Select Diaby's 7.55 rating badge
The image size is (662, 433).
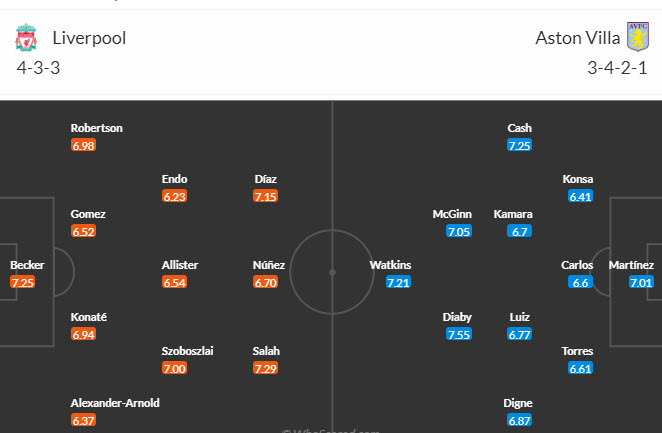[x=458, y=335]
